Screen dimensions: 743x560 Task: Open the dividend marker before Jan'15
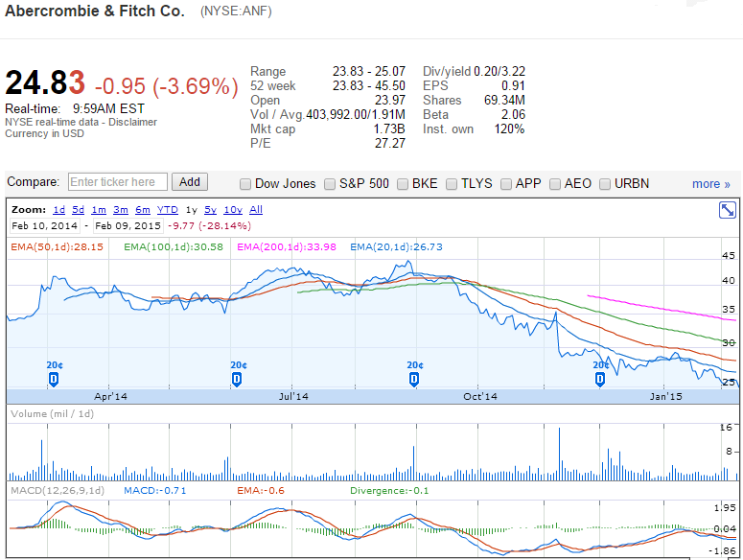click(x=600, y=379)
